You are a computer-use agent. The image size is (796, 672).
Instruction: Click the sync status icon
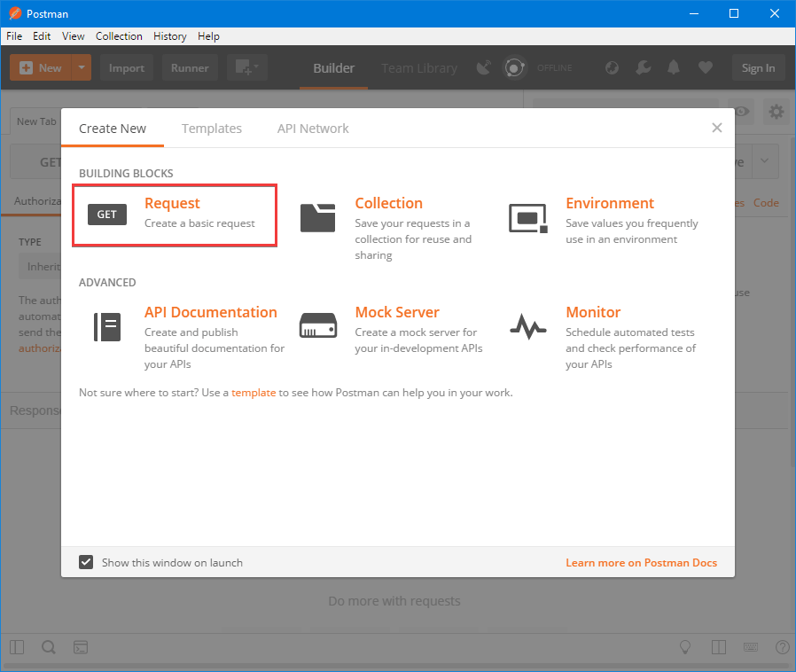514,67
